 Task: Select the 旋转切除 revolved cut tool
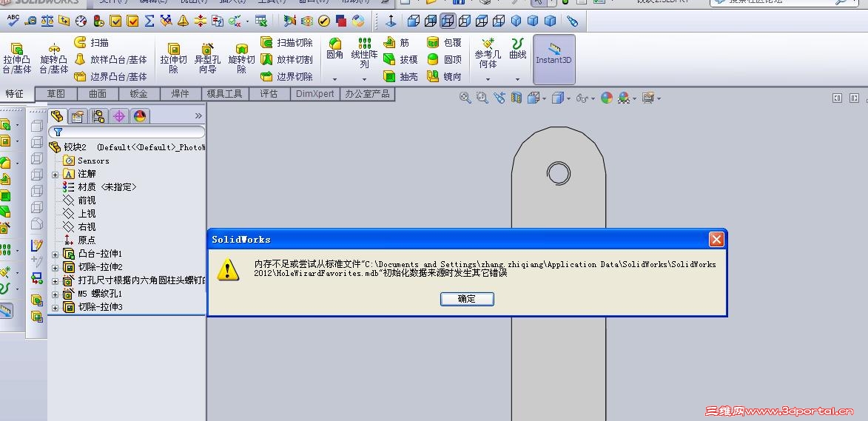tap(241, 58)
